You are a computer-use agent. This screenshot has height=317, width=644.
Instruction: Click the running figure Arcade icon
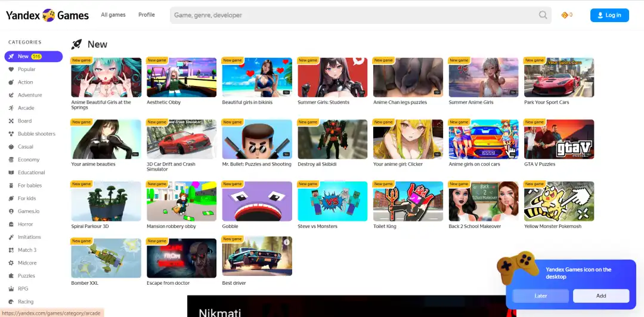11,108
